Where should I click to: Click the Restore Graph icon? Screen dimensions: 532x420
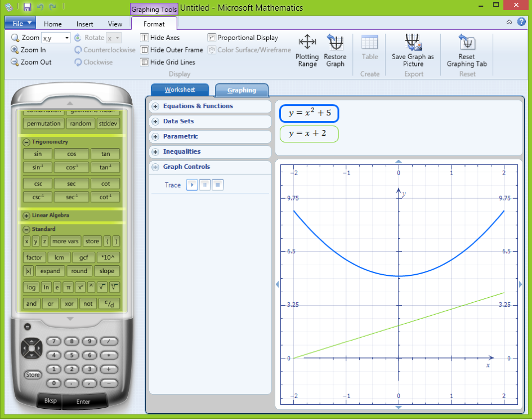tap(335, 43)
